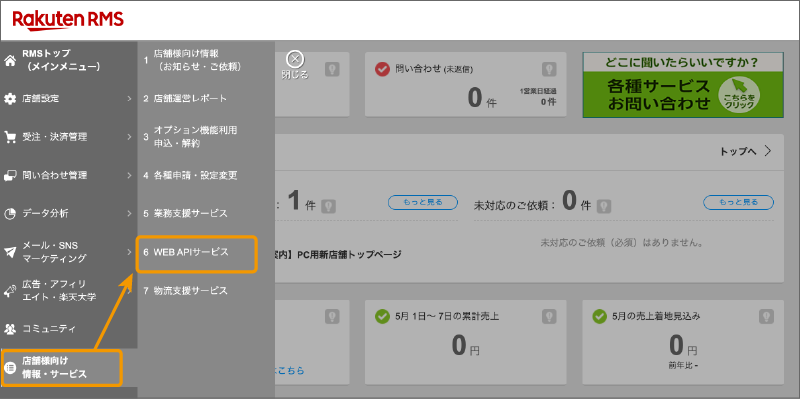Select 広告・アフィリエイト・楽天大学 in main menu
Image resolution: width=800 pixels, height=399 pixels.
coord(59,290)
